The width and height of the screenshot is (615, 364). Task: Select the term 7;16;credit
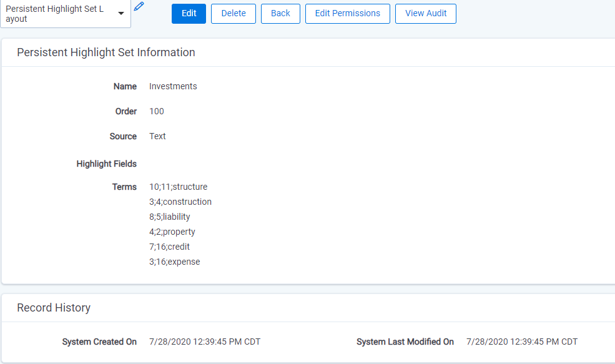coord(169,247)
